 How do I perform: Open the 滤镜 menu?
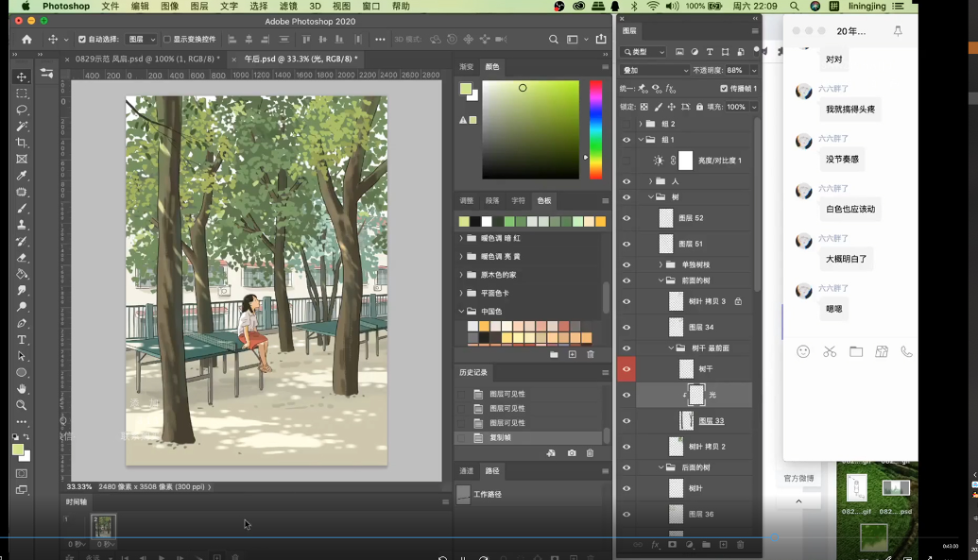coord(288,7)
